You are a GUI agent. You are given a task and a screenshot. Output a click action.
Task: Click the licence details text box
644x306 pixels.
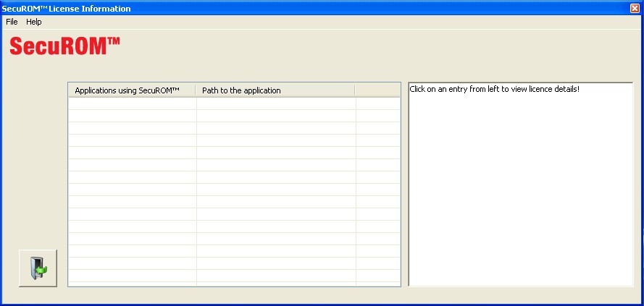point(521,184)
